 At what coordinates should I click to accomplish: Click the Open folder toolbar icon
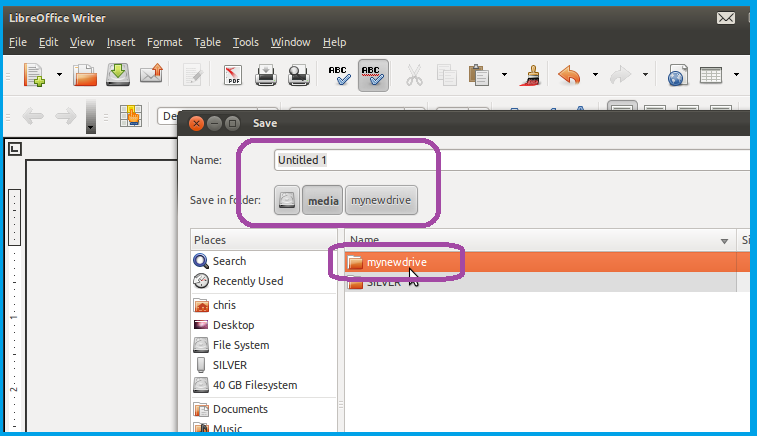pos(84,75)
